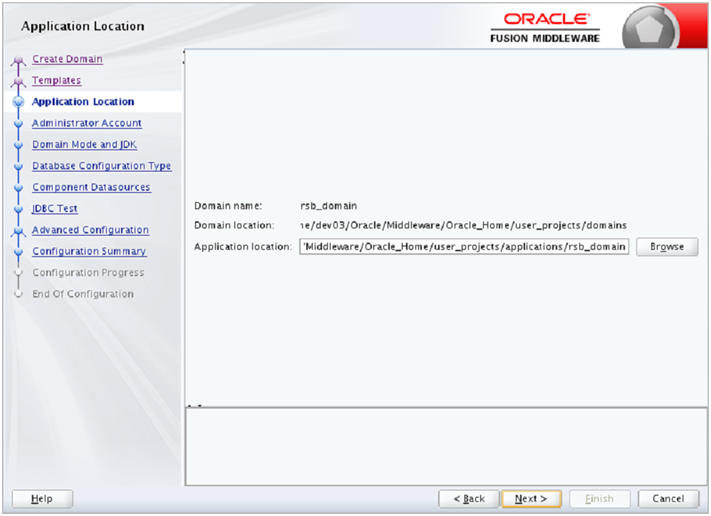Open the Domain Mode and JDK step
This screenshot has width=711, height=516.
point(84,144)
